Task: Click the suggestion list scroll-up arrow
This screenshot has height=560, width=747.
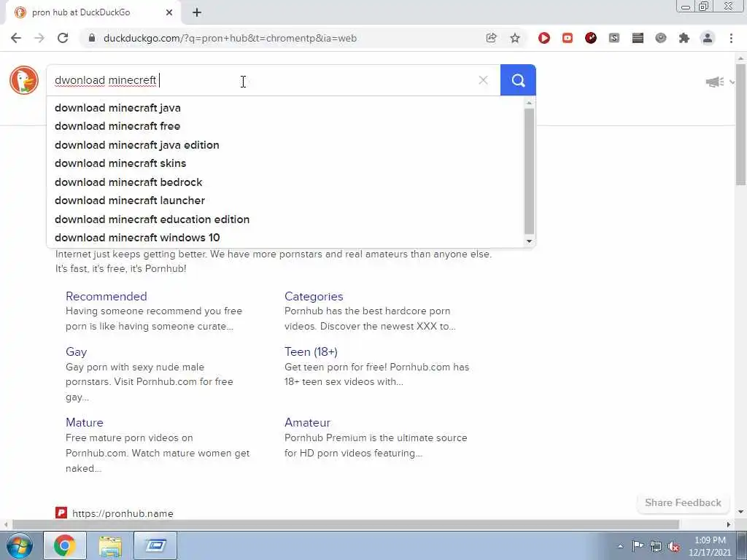Action: point(530,103)
